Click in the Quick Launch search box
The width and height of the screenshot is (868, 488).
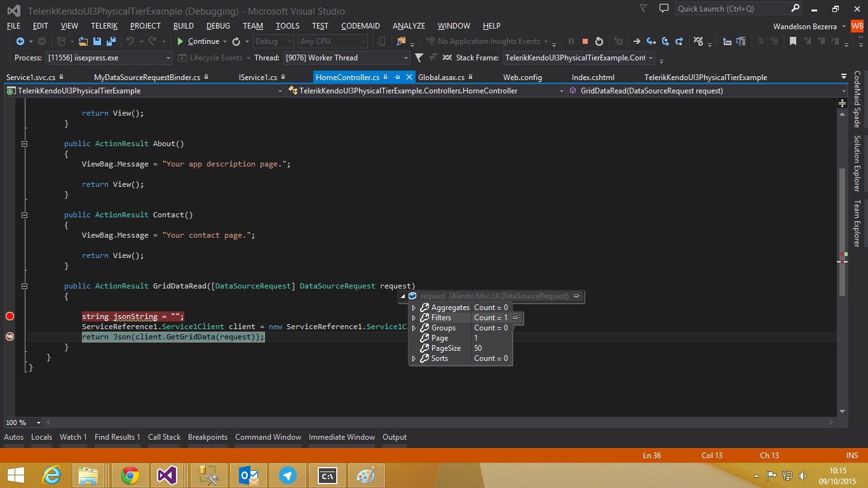pyautogui.click(x=732, y=9)
